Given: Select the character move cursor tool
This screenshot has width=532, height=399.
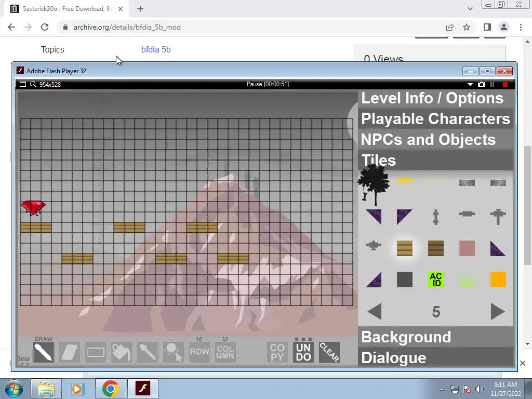Looking at the screenshot, I should (x=174, y=353).
